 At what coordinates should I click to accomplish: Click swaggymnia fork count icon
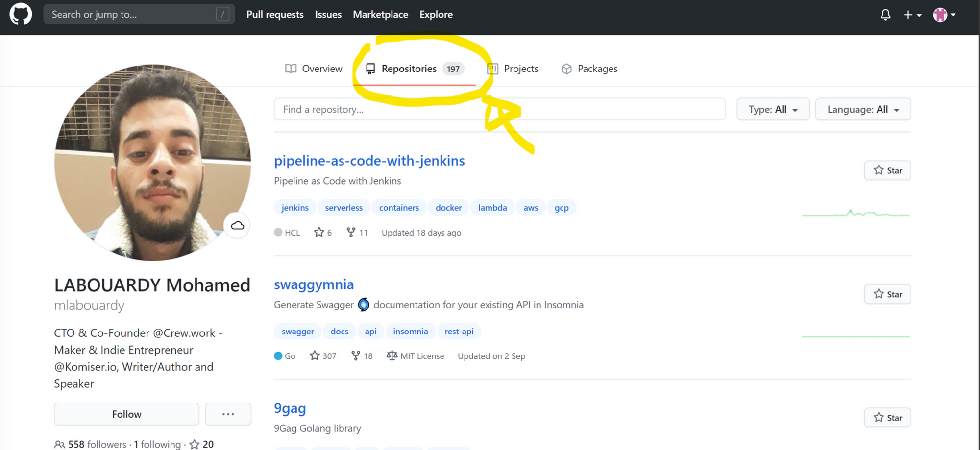click(356, 355)
